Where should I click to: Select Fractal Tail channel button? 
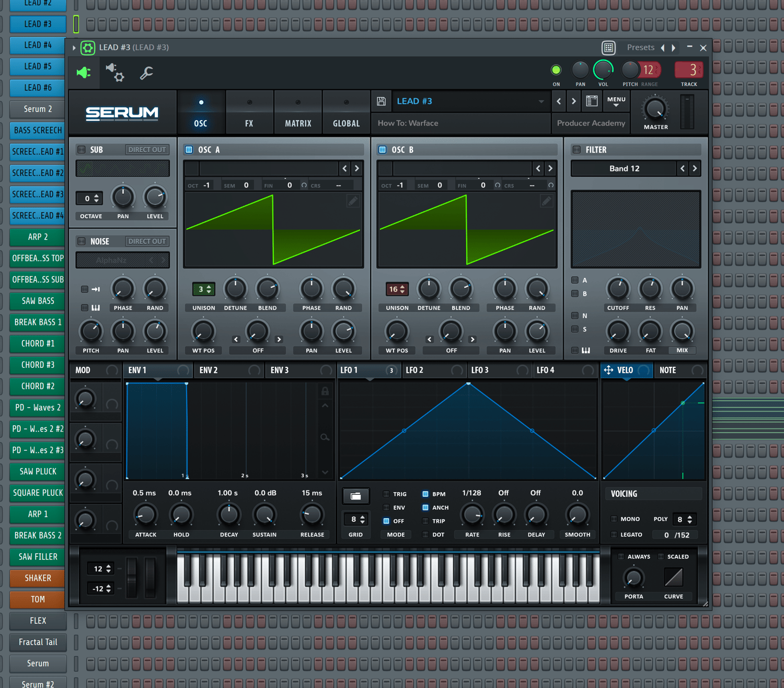tap(38, 642)
